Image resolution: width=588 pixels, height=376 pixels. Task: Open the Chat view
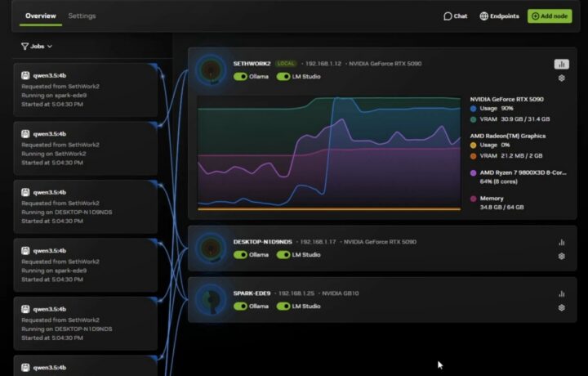tap(455, 16)
